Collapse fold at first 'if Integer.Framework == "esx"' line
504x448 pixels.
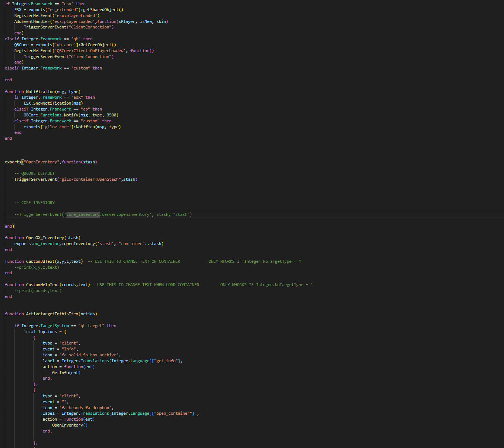2,4
